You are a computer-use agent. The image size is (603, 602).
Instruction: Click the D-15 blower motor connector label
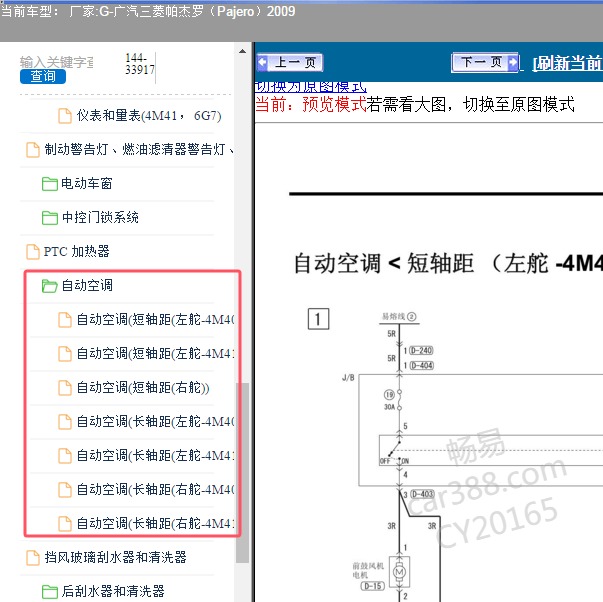(x=373, y=586)
